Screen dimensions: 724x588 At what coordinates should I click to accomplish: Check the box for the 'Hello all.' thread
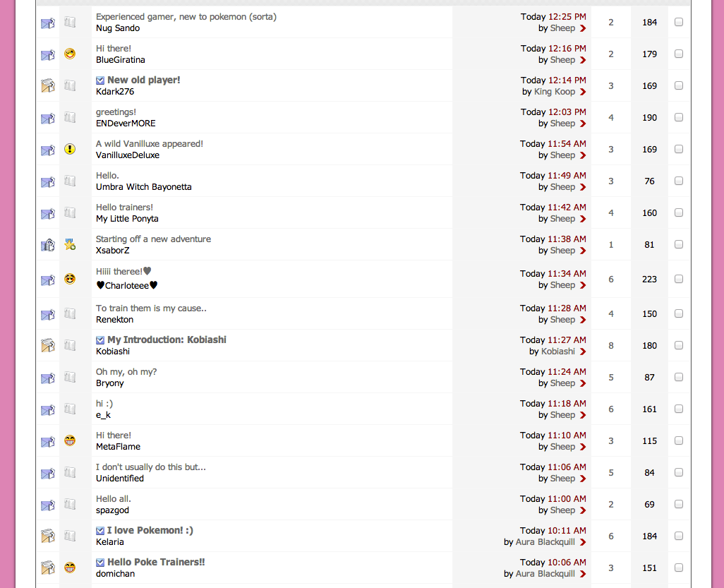tap(679, 504)
